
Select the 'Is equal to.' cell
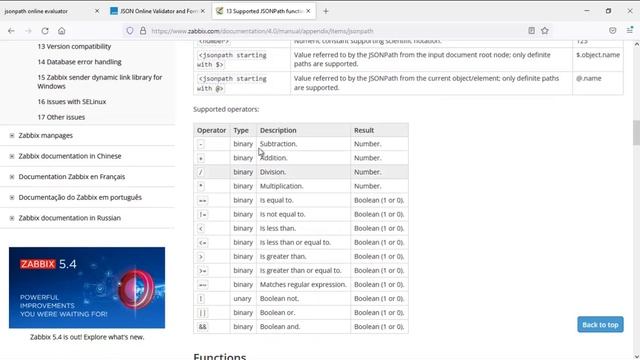[303, 200]
